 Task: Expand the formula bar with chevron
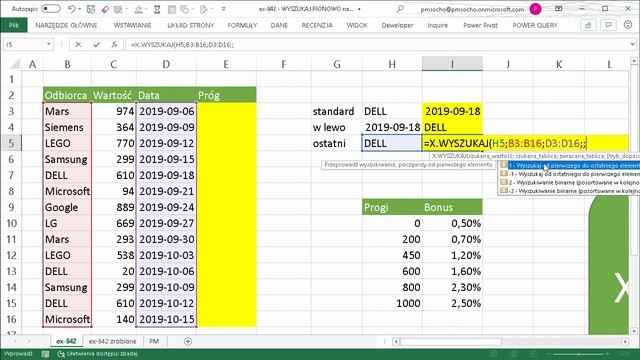633,44
